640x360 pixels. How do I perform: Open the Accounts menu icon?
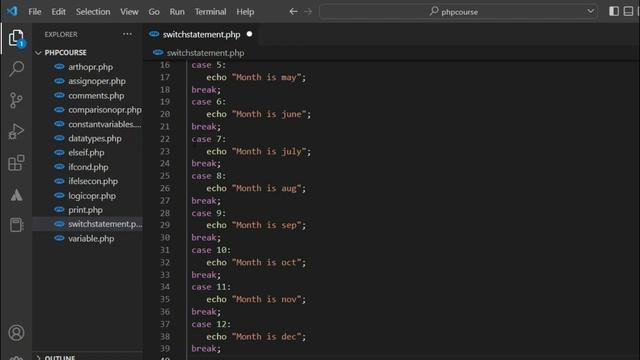click(x=16, y=333)
